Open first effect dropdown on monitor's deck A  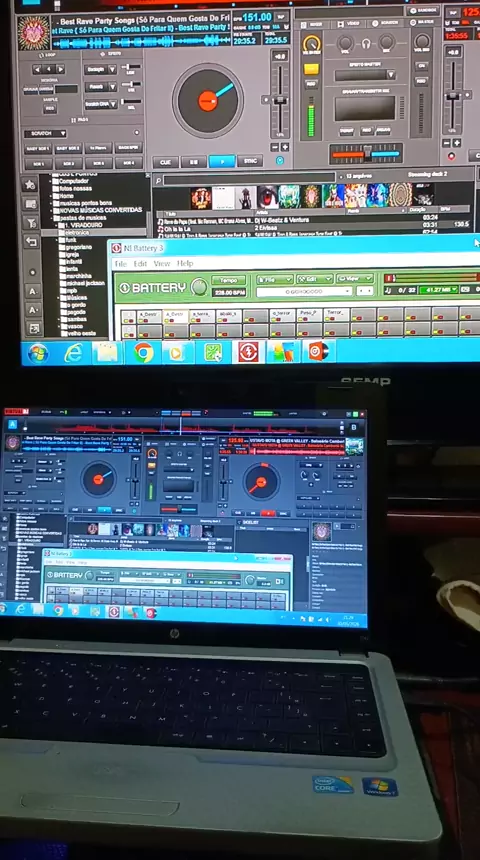[x=100, y=70]
